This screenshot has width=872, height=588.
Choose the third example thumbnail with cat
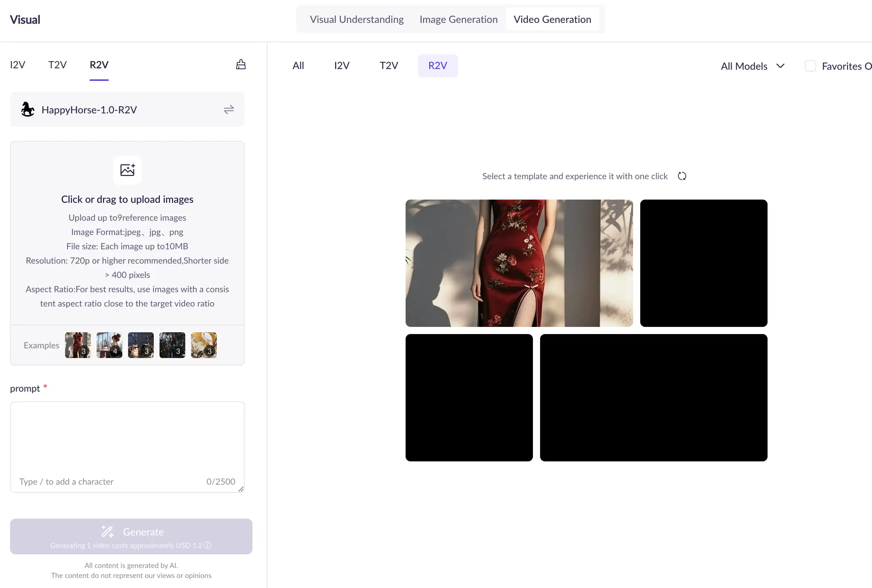[141, 345]
